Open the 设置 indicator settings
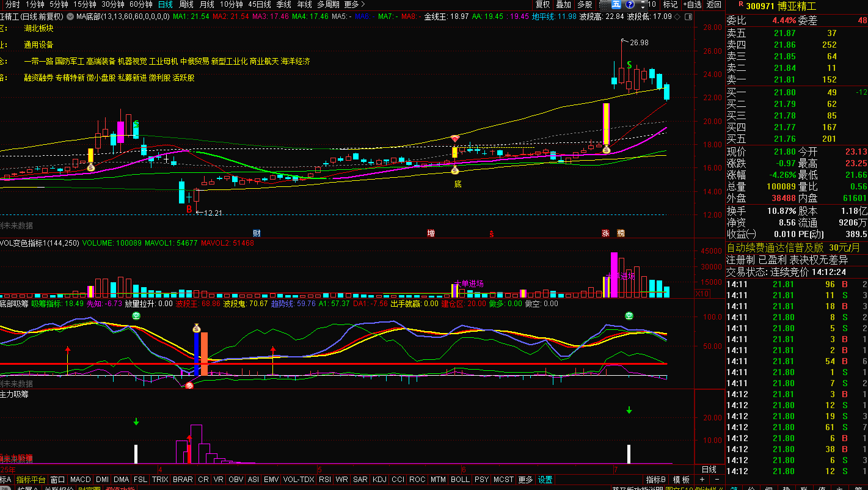This screenshot has width=868, height=490. pos(545,480)
